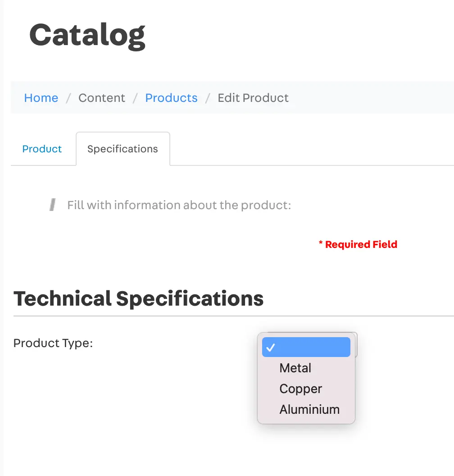Click the quotation mark icon beside the instruction text

pos(53,204)
